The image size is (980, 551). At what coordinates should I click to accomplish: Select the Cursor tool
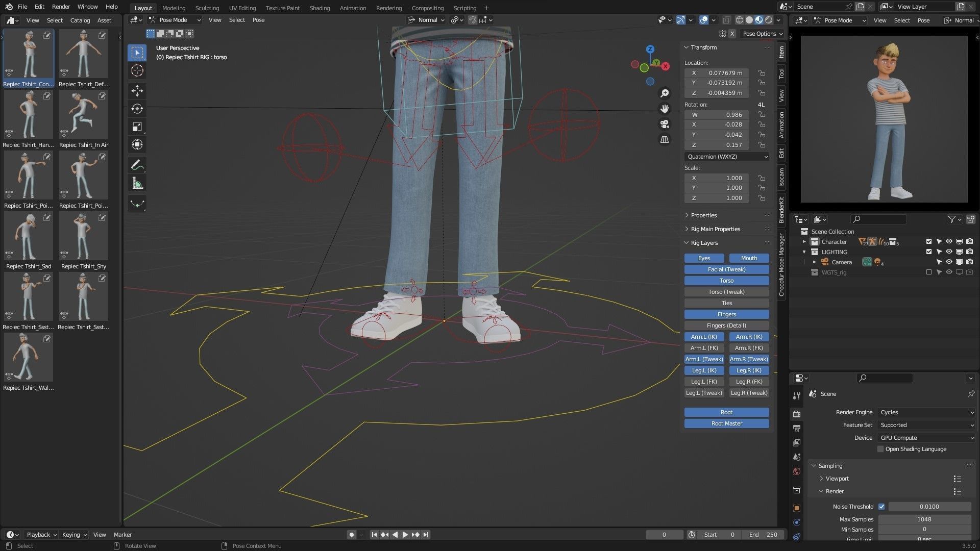point(137,70)
